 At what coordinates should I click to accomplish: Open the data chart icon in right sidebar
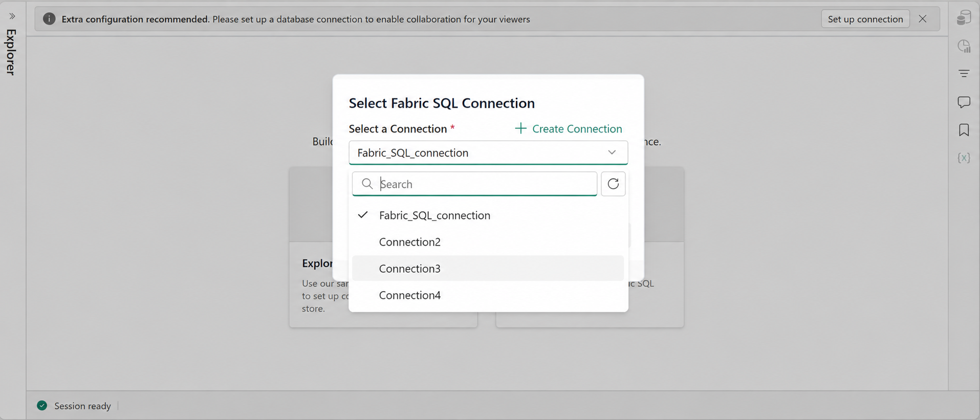(x=964, y=46)
